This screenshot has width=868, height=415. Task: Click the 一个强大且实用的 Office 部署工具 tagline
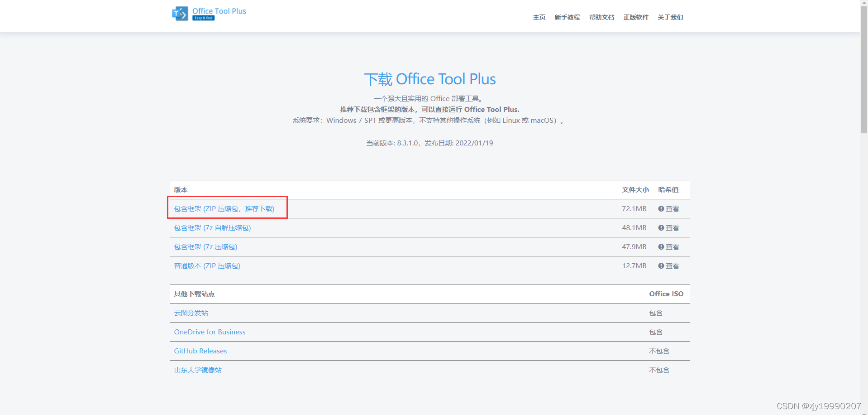(x=429, y=99)
